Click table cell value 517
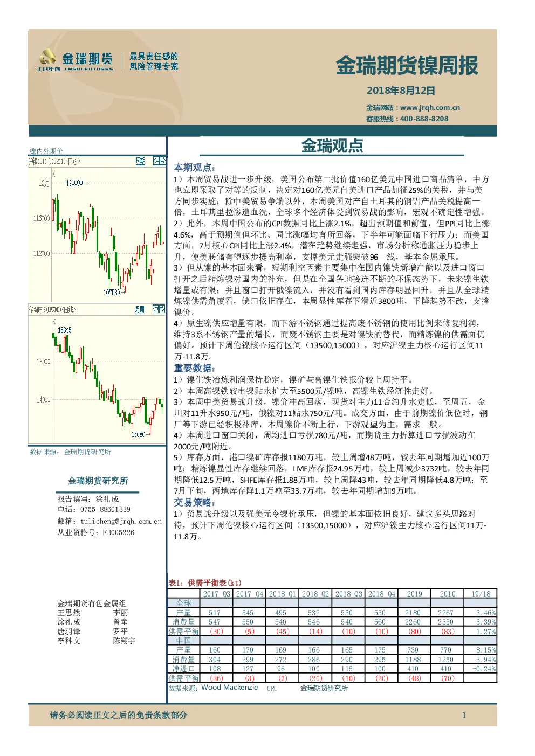The width and height of the screenshot is (535, 756). pos(215,613)
